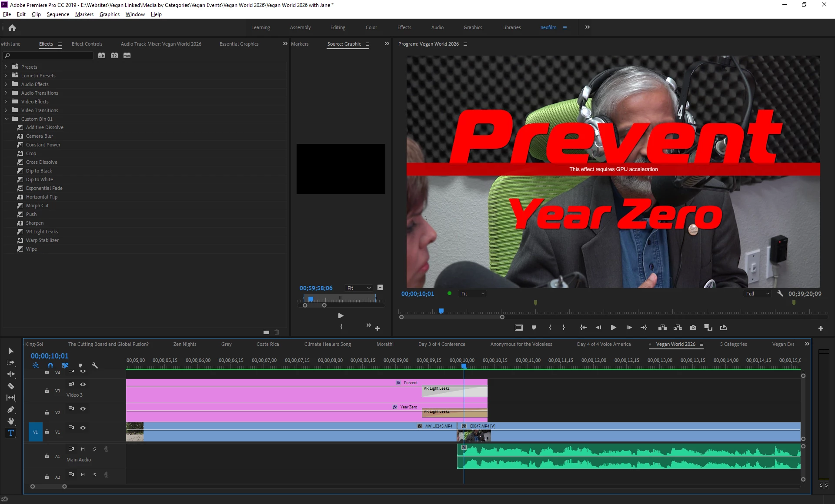Expand the Video Effects folder
The width and height of the screenshot is (835, 504).
(6, 102)
